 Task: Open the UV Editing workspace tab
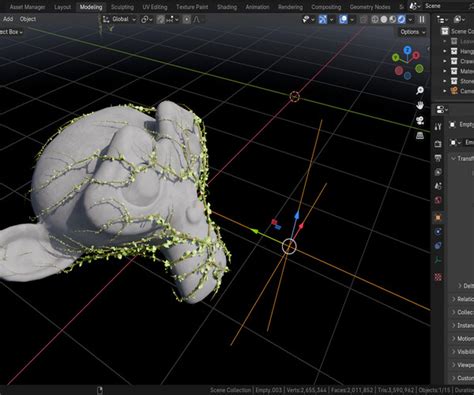155,7
